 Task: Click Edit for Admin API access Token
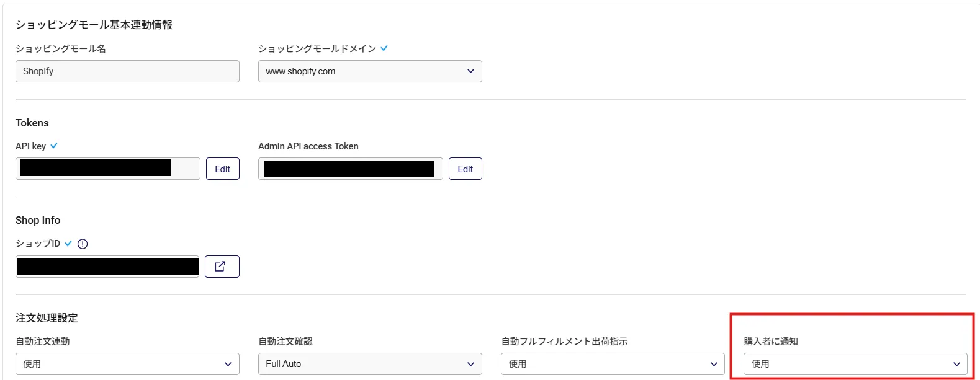[465, 169]
